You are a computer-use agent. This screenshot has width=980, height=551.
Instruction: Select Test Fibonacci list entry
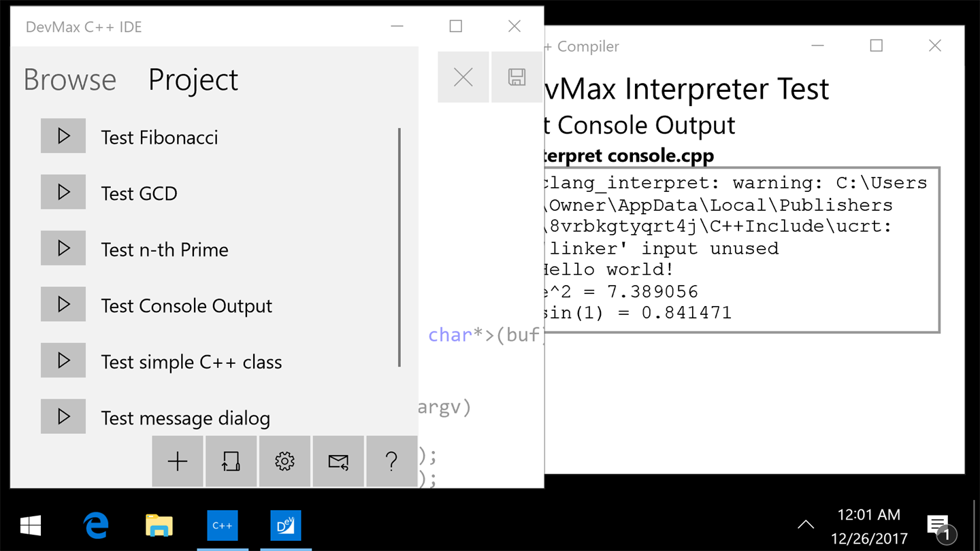tap(160, 137)
